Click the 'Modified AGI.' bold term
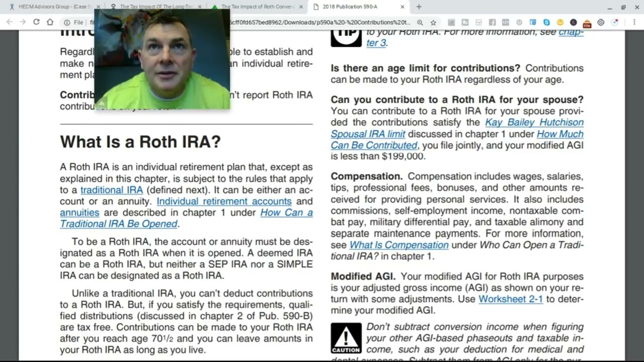The width and height of the screenshot is (644, 362). [x=363, y=277]
